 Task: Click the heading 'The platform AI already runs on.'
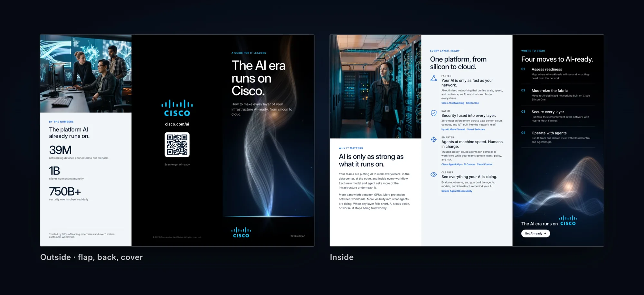pos(69,133)
